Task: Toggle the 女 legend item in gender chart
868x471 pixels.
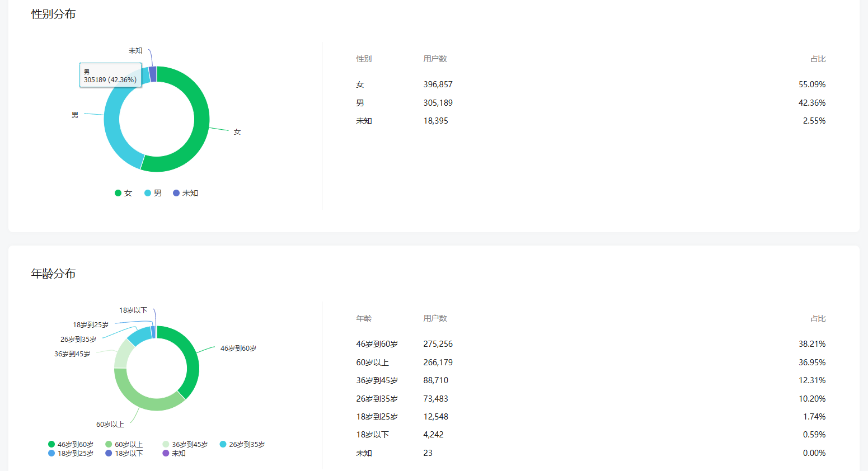Action: point(124,193)
